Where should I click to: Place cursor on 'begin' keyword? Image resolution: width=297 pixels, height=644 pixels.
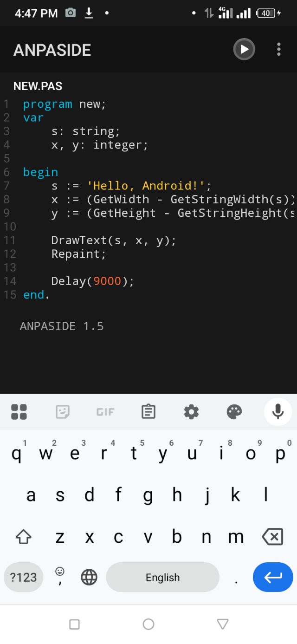(41, 172)
